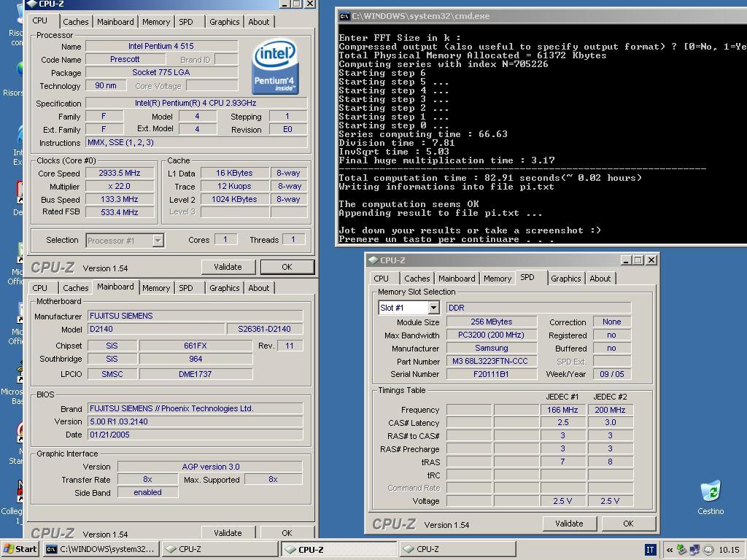The height and width of the screenshot is (560, 747).
Task: Click the SPD CPU-Z window title bar
Action: [512, 260]
